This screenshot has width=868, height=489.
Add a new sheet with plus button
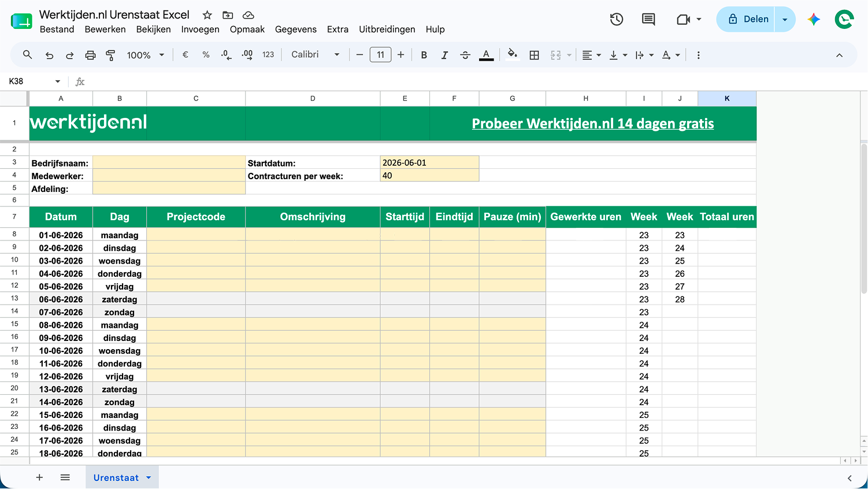coord(39,477)
